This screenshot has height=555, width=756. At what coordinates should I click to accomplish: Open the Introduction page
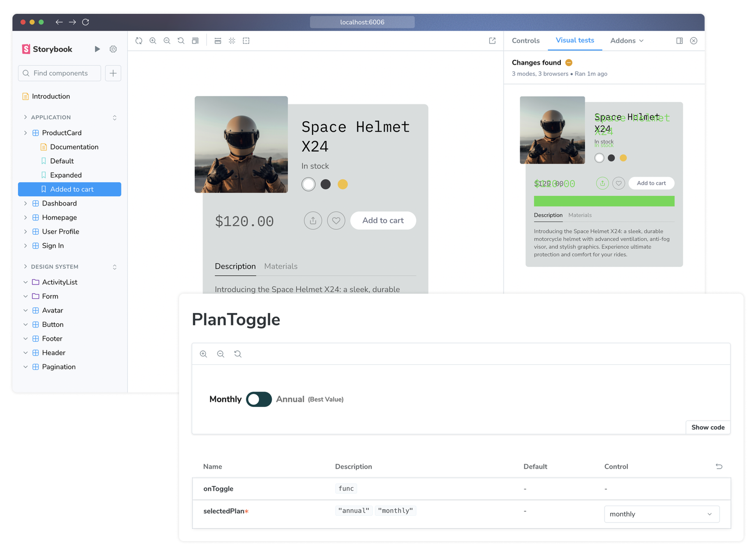coord(51,97)
